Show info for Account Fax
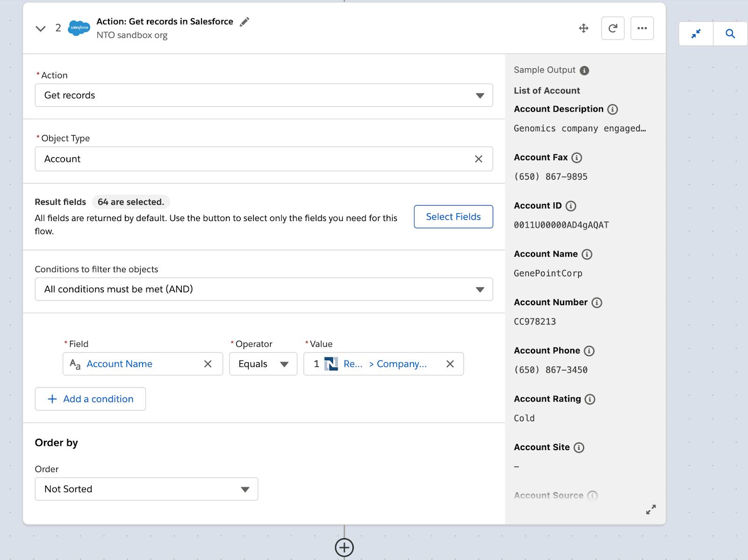 click(577, 158)
